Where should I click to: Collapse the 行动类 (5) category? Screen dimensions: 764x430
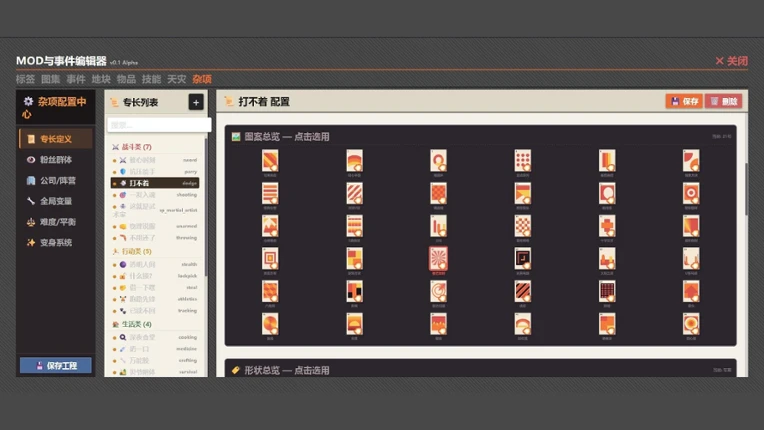point(132,251)
